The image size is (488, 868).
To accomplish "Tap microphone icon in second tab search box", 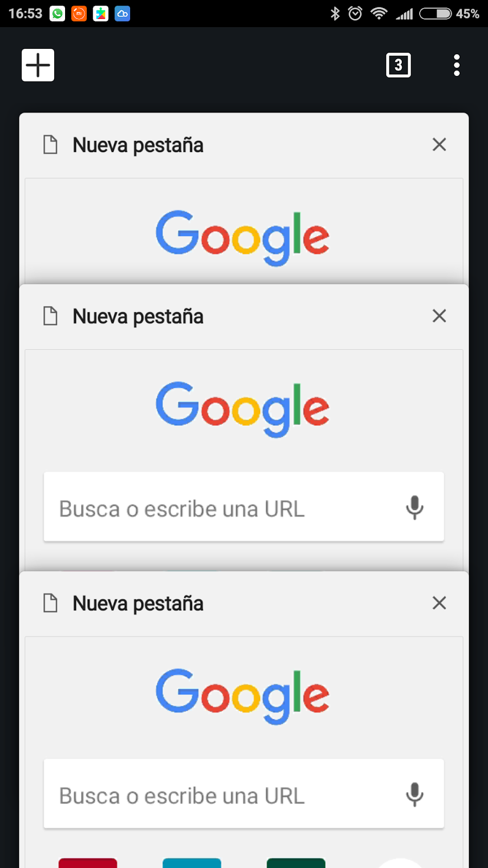I will pos(415,508).
